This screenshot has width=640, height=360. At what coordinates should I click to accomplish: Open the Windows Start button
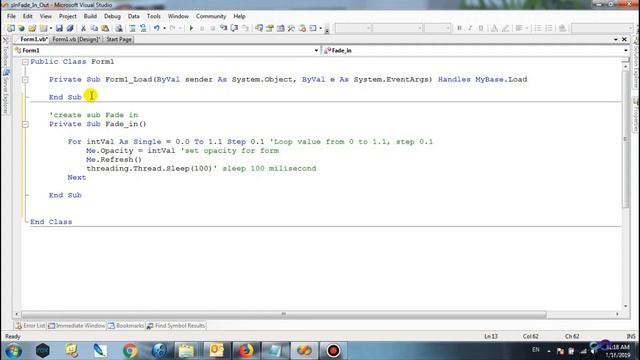coord(13,351)
